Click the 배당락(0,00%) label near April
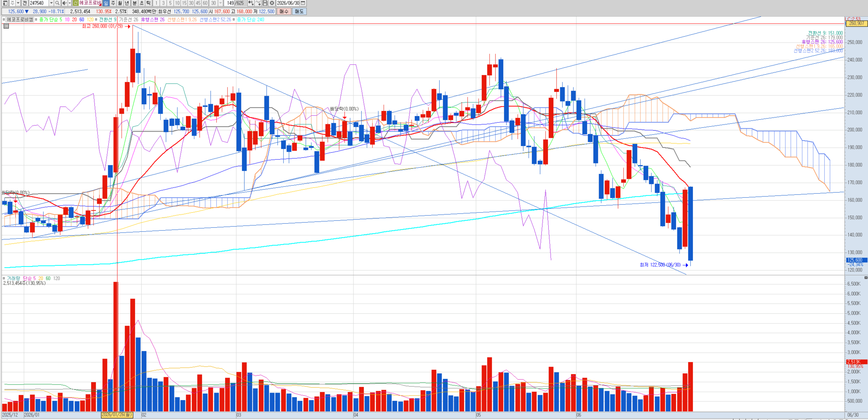 click(344, 109)
